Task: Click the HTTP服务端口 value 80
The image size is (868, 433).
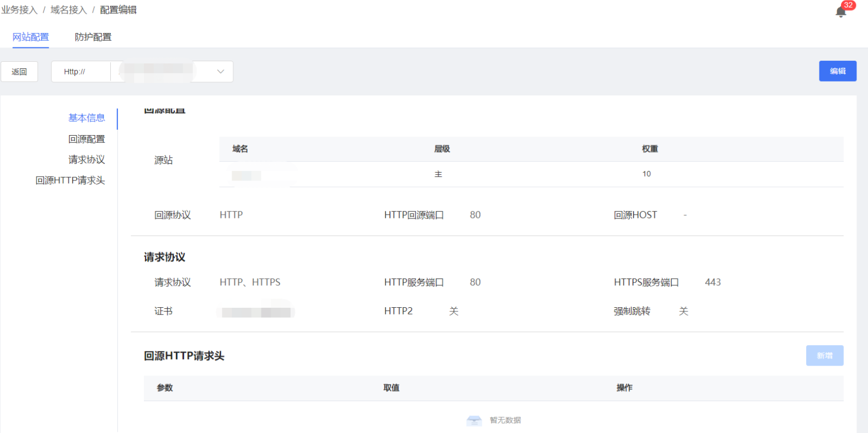Action: click(475, 282)
